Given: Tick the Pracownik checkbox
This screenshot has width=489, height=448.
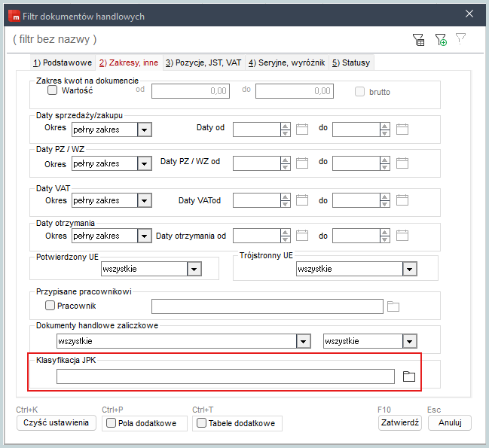Looking at the screenshot, I should (50, 306).
